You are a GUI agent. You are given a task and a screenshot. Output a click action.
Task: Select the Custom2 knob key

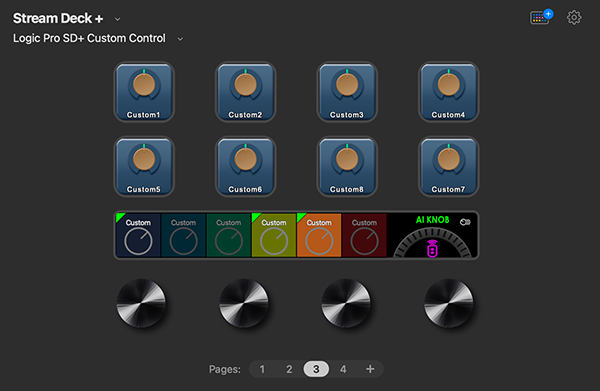click(x=245, y=92)
